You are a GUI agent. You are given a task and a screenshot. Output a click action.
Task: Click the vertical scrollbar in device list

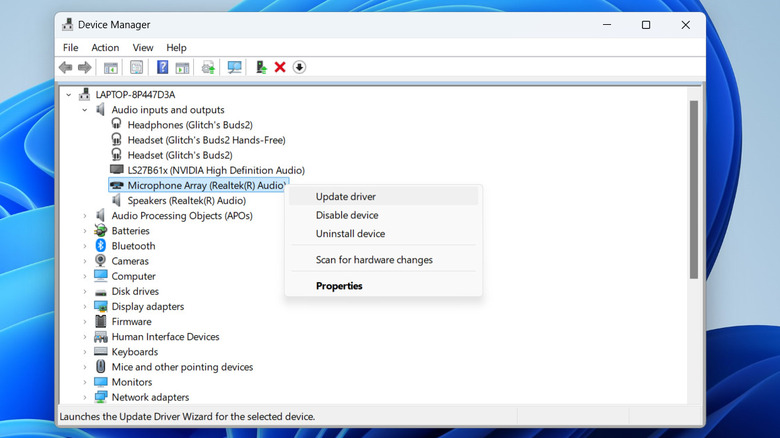pos(693,190)
